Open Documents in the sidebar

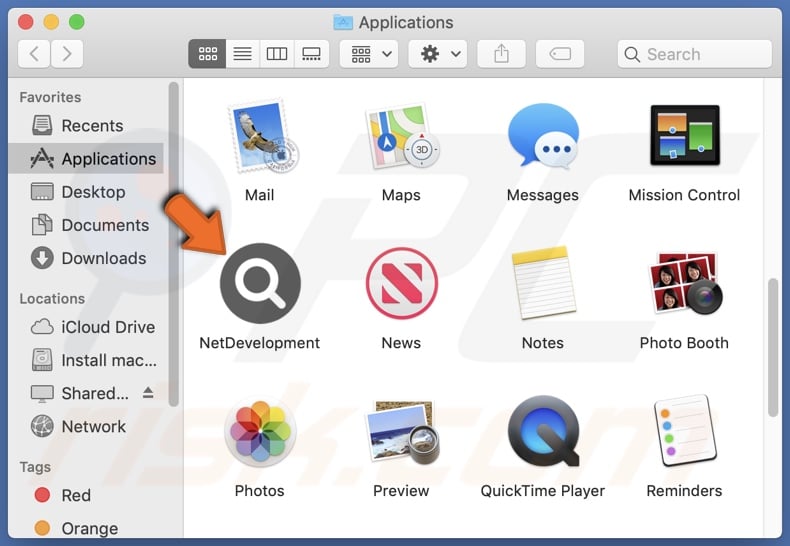[86, 225]
